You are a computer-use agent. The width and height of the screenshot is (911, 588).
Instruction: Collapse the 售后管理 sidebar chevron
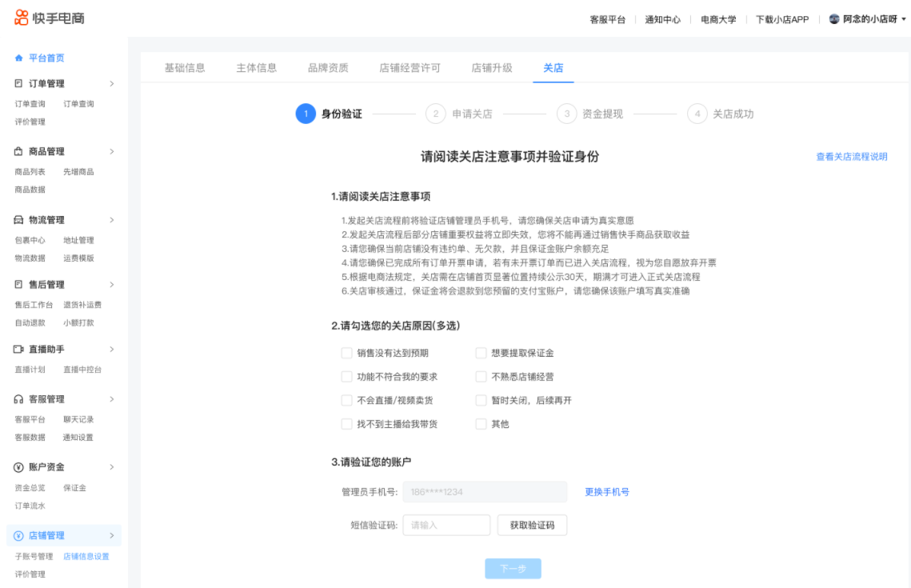click(x=111, y=285)
